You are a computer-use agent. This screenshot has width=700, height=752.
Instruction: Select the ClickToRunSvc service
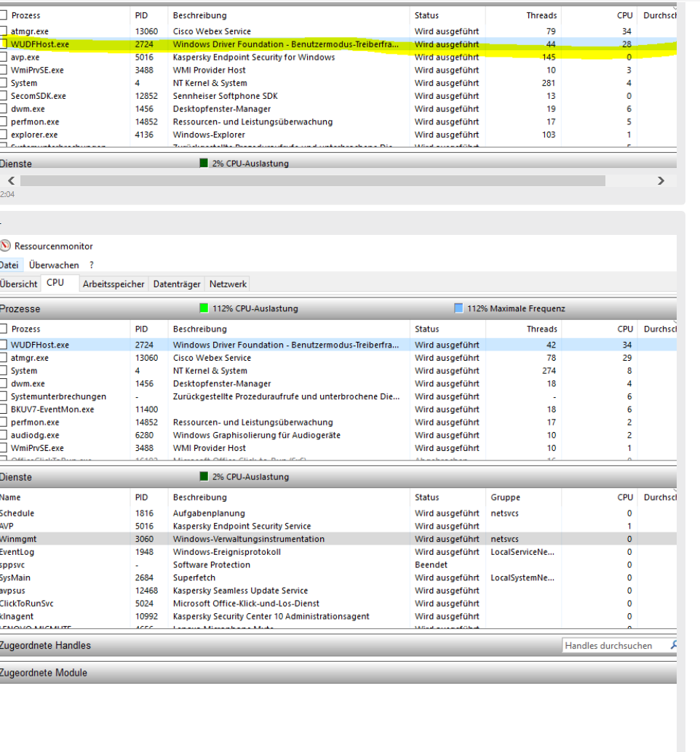coord(338,604)
